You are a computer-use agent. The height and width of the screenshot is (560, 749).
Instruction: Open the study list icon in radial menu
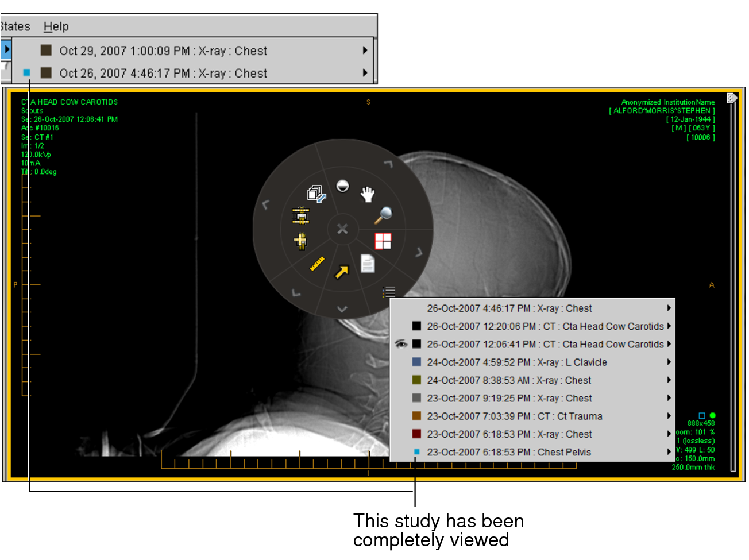pos(389,292)
